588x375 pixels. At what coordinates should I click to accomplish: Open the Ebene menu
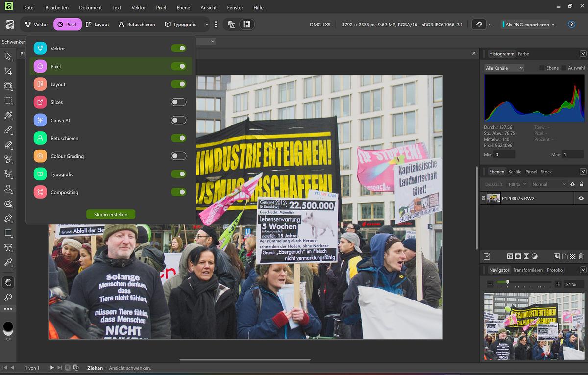(x=183, y=8)
